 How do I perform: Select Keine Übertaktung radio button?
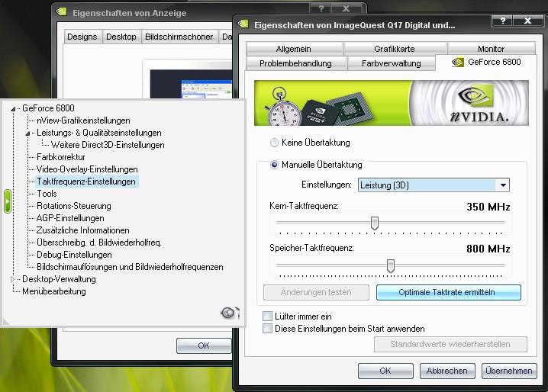274,143
